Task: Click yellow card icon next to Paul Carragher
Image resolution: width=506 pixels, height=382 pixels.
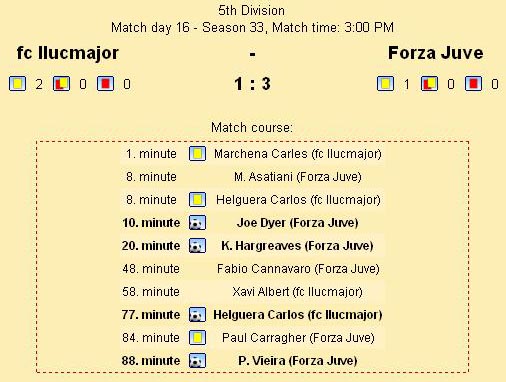Action: point(197,338)
